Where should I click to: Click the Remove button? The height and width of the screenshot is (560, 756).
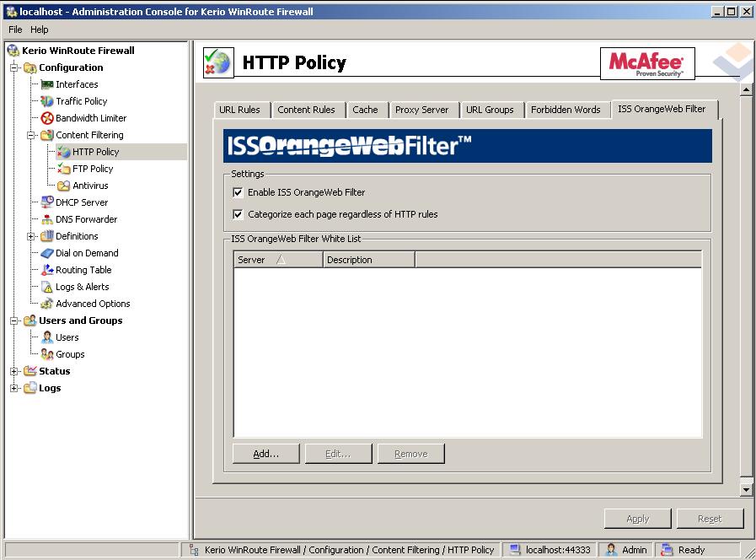[x=411, y=454]
